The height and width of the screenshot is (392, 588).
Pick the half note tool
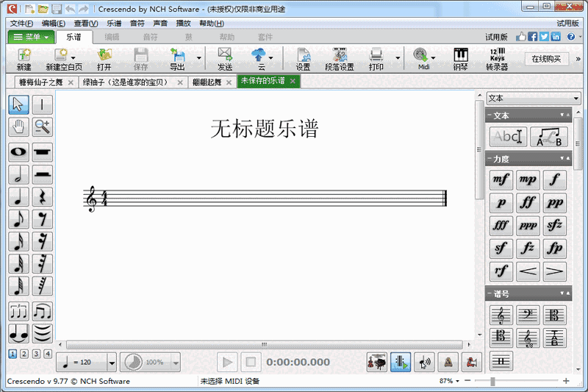coord(18,175)
